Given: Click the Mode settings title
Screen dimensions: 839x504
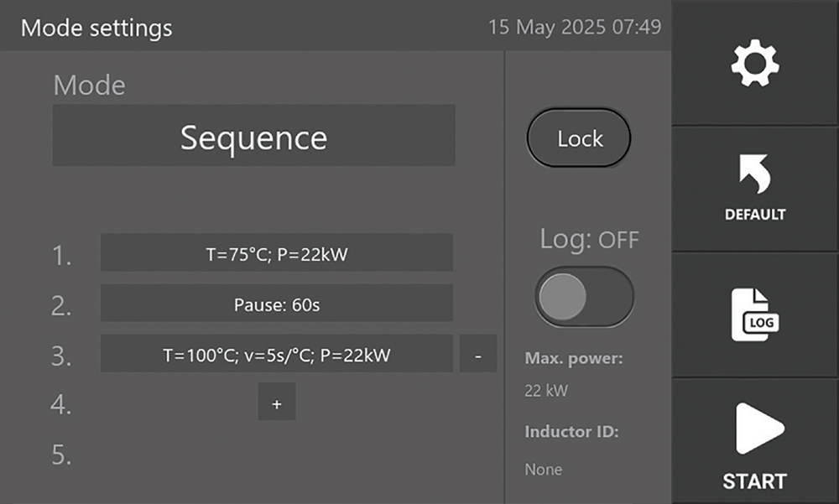Looking at the screenshot, I should 96,28.
